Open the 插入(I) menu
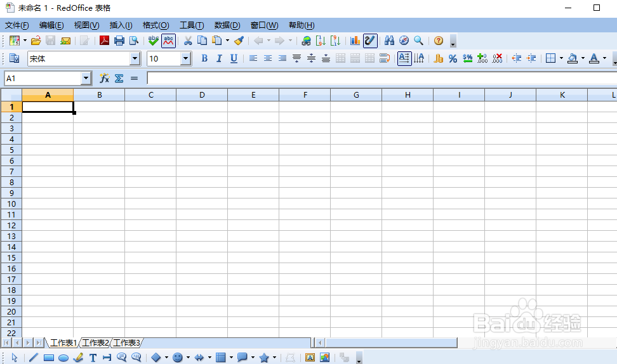The image size is (617, 364). click(121, 25)
